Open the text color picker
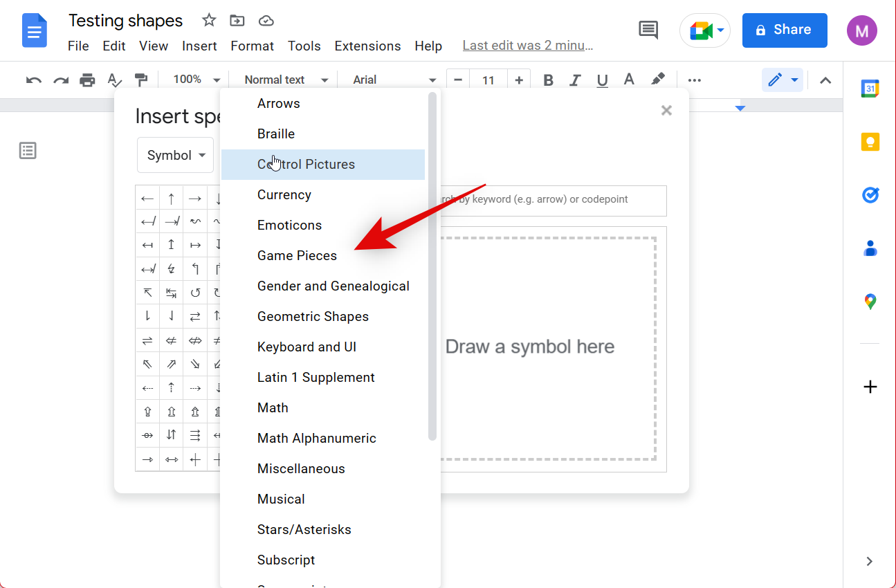 pyautogui.click(x=629, y=80)
